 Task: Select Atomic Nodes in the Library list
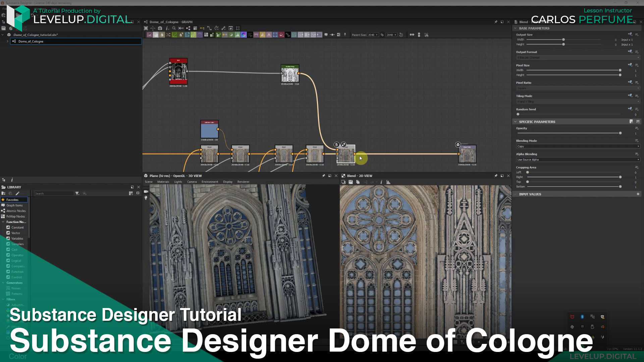14,211
